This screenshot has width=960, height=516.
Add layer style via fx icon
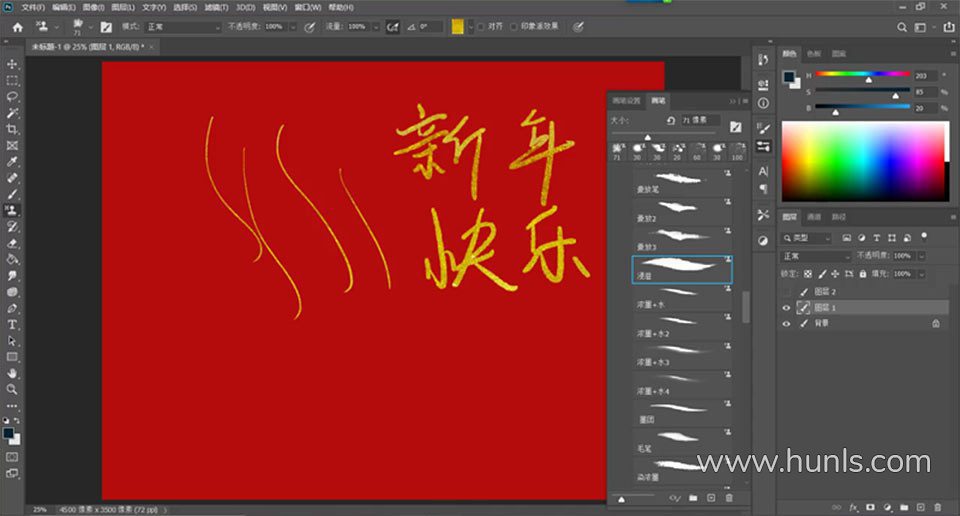[x=853, y=507]
